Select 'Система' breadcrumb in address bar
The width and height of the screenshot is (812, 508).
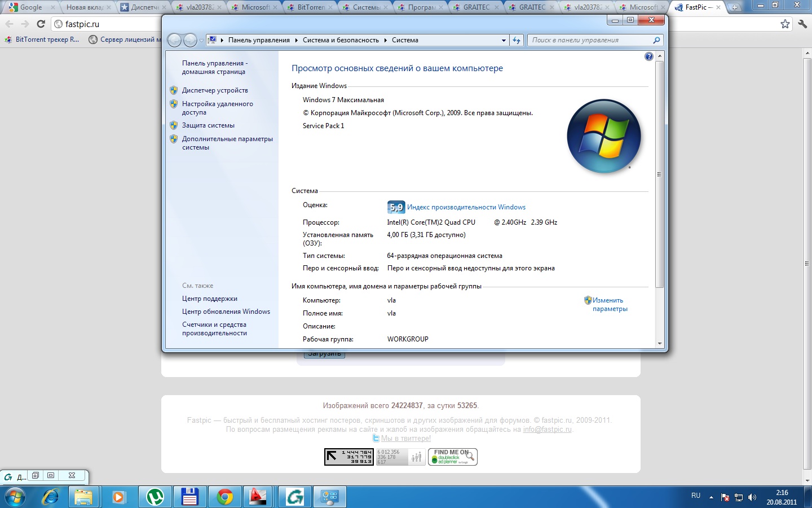[x=405, y=40]
